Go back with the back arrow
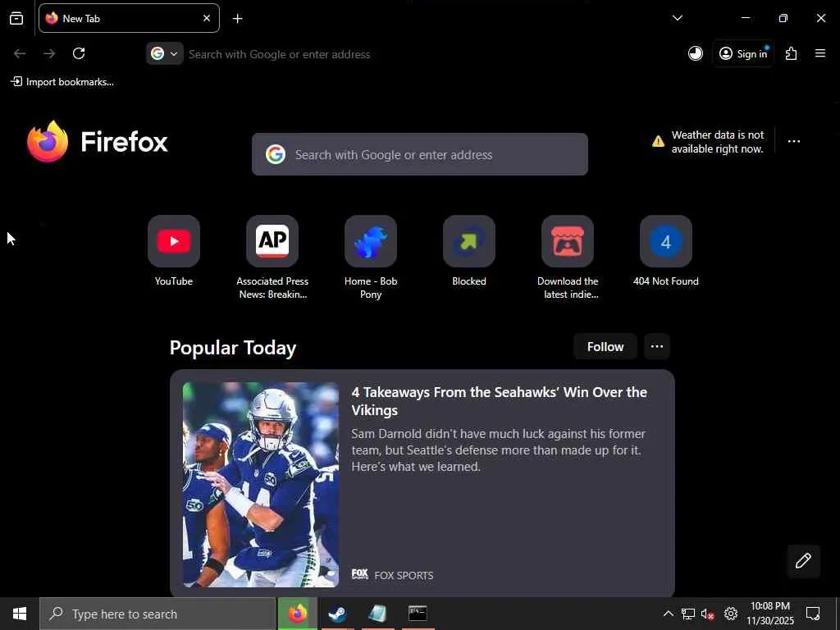The width and height of the screenshot is (840, 630). [x=20, y=53]
